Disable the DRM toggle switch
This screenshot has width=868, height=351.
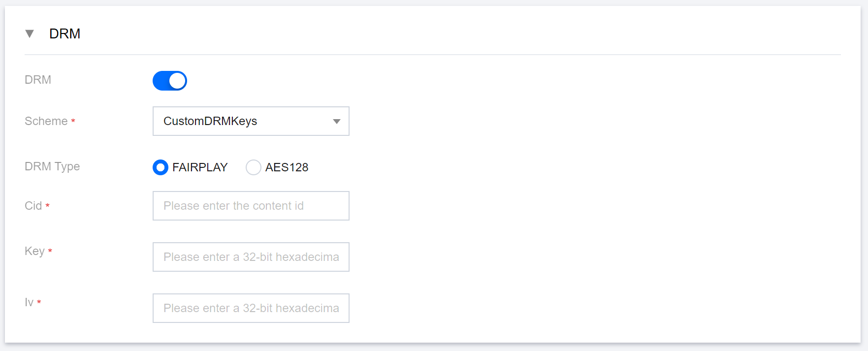[x=170, y=81]
